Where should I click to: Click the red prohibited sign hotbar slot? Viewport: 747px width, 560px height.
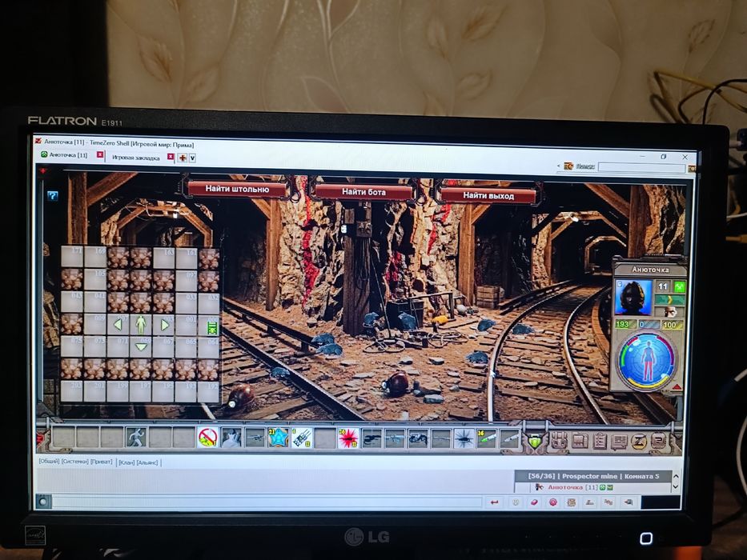click(207, 437)
